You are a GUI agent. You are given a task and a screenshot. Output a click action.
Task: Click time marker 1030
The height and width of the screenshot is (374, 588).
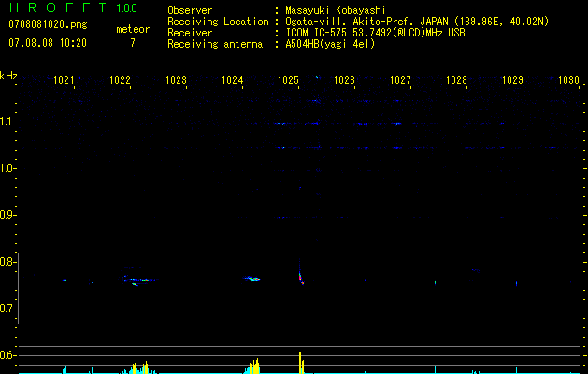568,80
